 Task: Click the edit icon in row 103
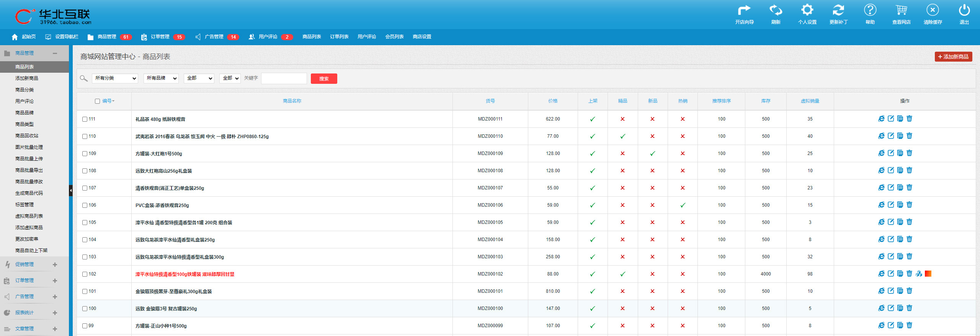(891, 256)
